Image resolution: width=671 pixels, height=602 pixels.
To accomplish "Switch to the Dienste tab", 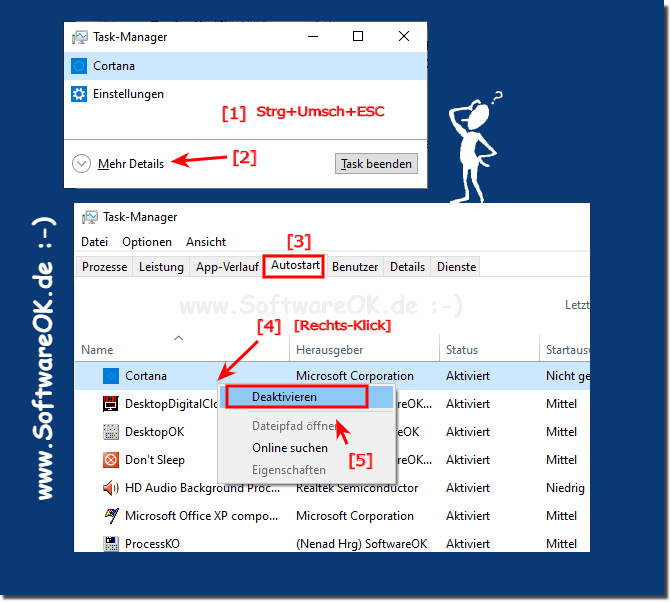I will coord(456,267).
